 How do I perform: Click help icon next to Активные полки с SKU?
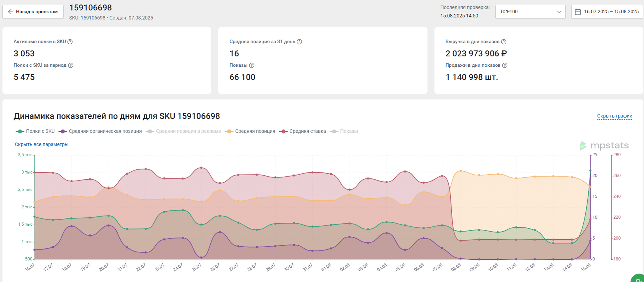point(70,42)
